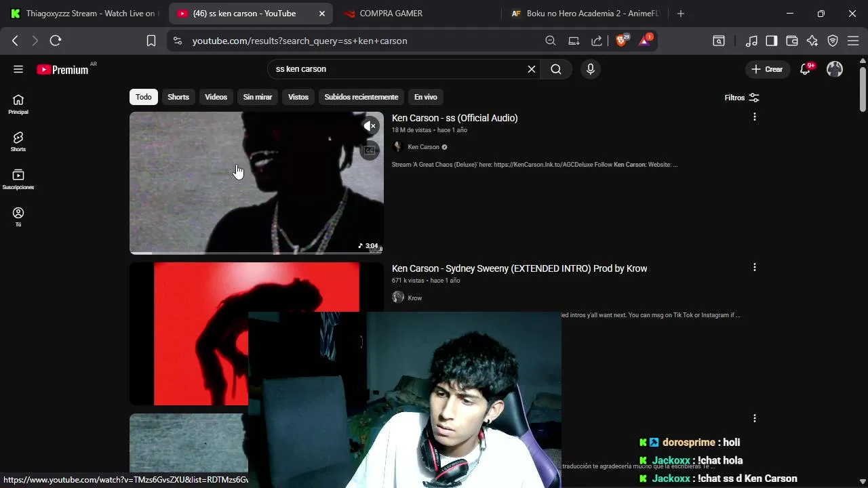Viewport: 868px width, 488px height.
Task: Open options for Sydney Sweeny video
Action: [x=754, y=268]
